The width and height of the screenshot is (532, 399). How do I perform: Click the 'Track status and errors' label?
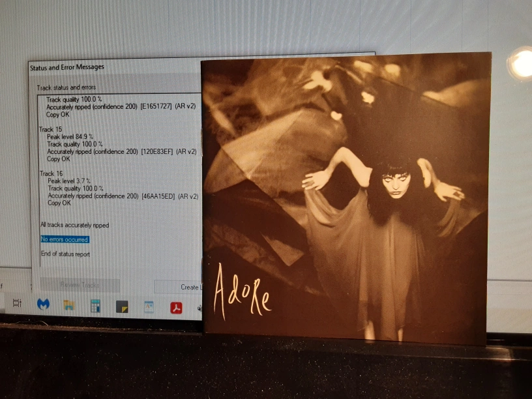pos(66,87)
